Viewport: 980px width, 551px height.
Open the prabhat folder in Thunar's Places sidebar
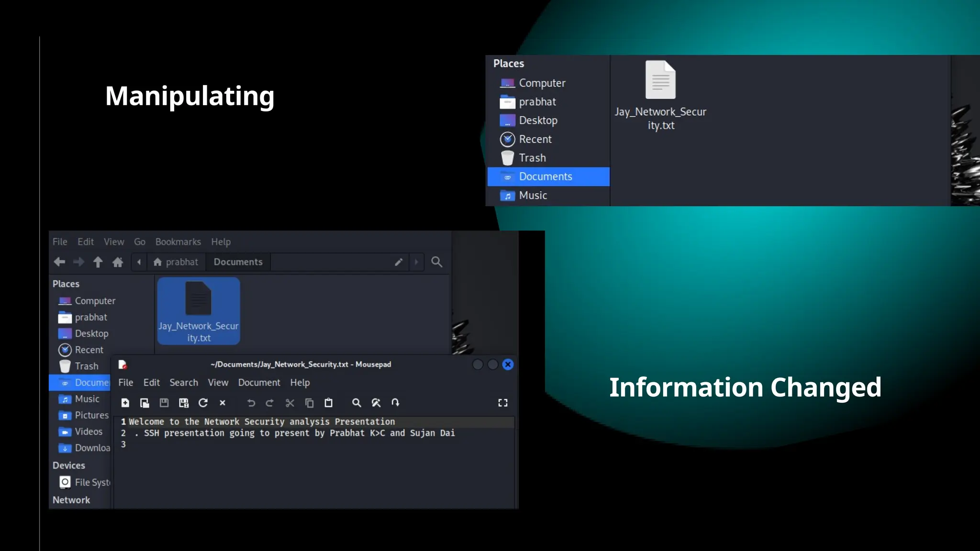click(x=83, y=317)
